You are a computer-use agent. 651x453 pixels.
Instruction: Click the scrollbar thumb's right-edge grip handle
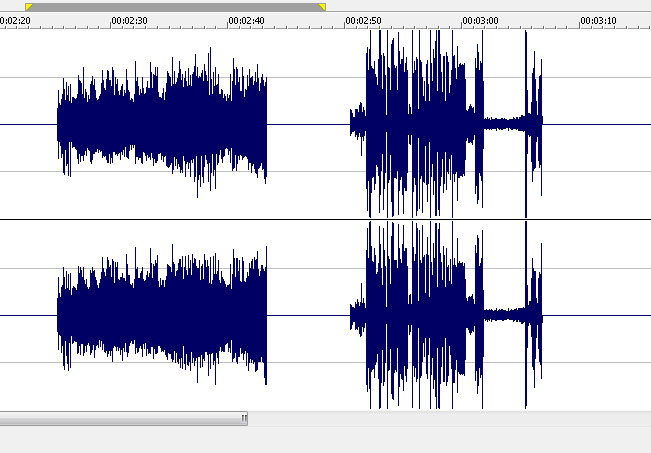(244, 419)
